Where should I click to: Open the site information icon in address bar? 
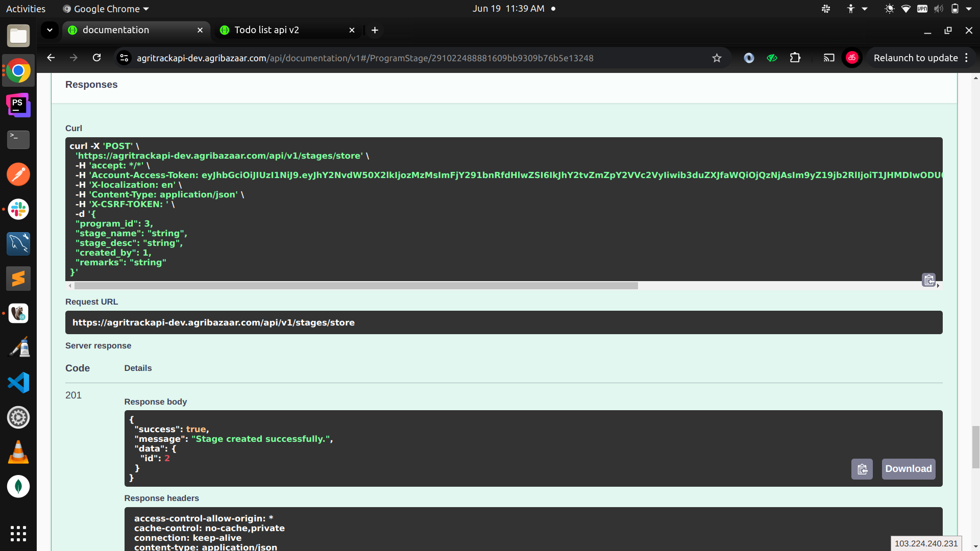(124, 58)
